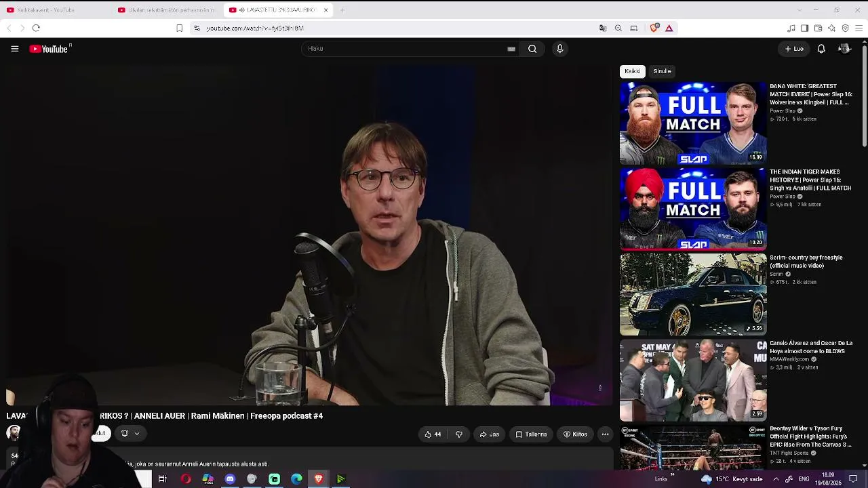Open Discord from the taskbar
The height and width of the screenshot is (488, 868).
(230, 479)
